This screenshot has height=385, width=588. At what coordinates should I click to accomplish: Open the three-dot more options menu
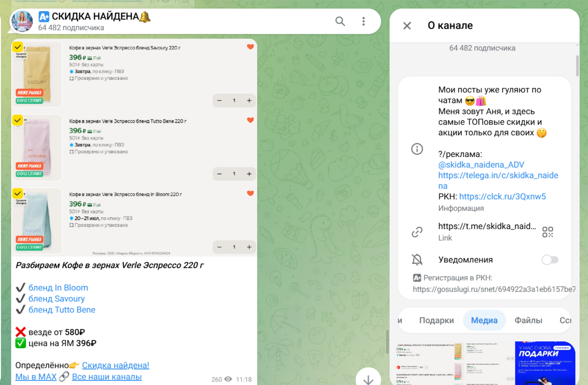(364, 21)
